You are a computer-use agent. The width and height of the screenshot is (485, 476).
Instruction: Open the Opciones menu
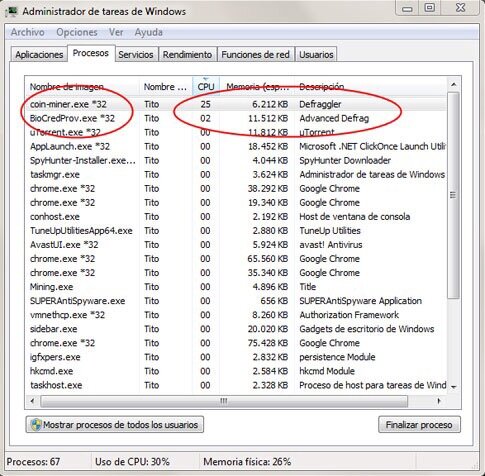(x=77, y=32)
